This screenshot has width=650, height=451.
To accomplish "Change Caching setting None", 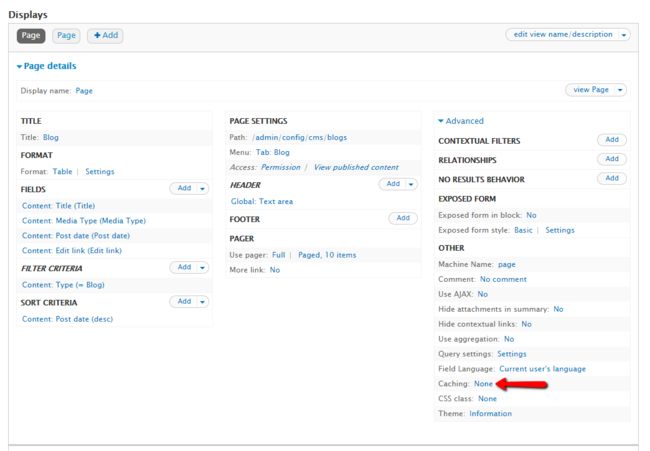I will click(483, 384).
